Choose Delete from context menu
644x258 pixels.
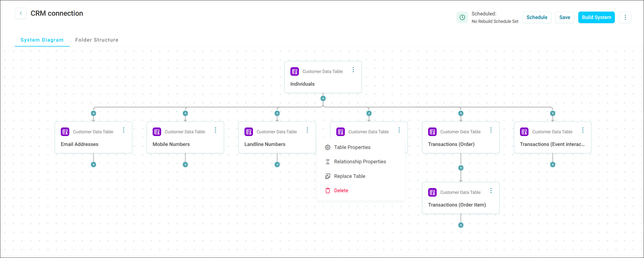(361, 191)
